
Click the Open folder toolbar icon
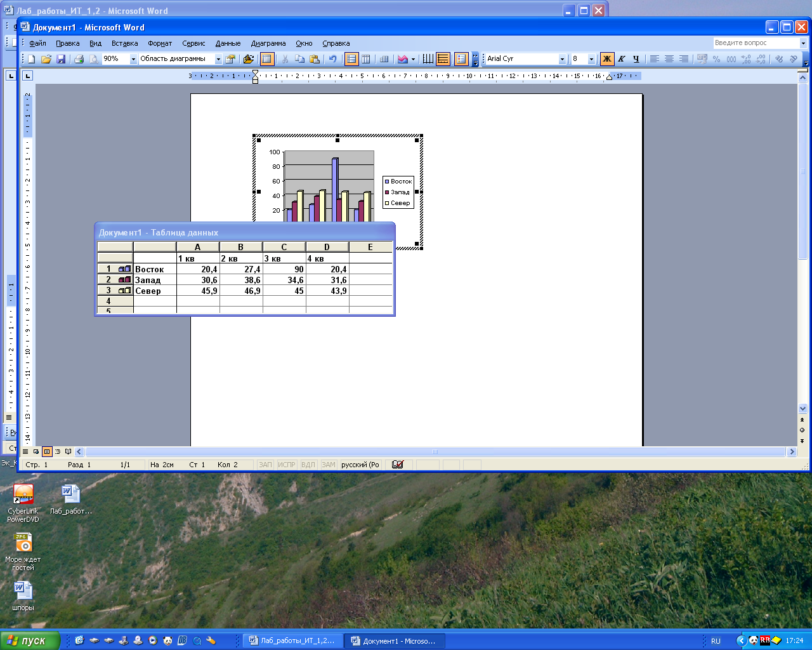click(x=46, y=59)
